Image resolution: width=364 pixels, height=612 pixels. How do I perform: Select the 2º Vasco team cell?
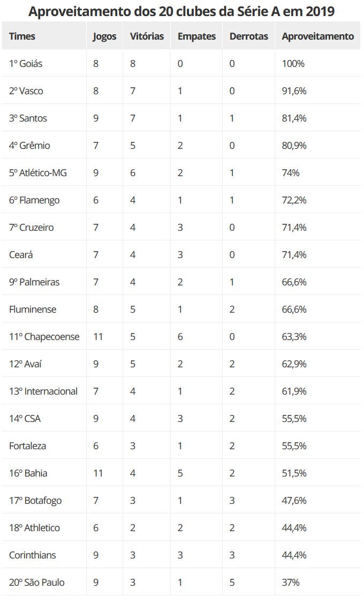pyautogui.click(x=26, y=91)
